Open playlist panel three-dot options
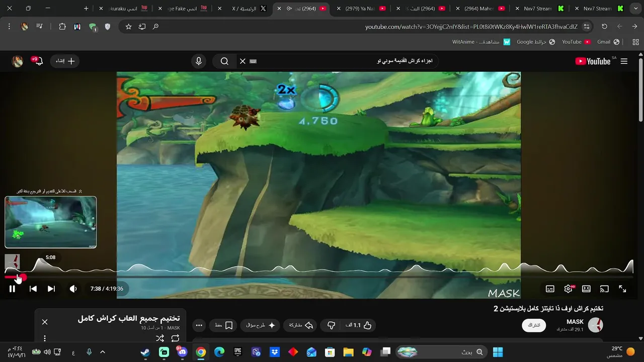This screenshot has height=362, width=644. coord(45,338)
